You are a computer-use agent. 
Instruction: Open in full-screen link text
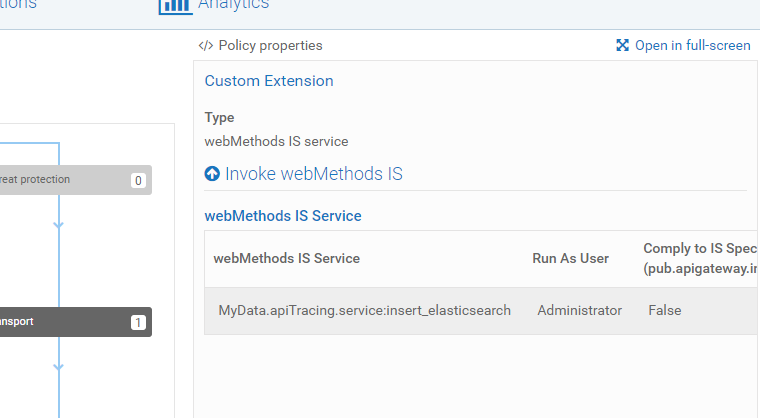click(x=692, y=45)
